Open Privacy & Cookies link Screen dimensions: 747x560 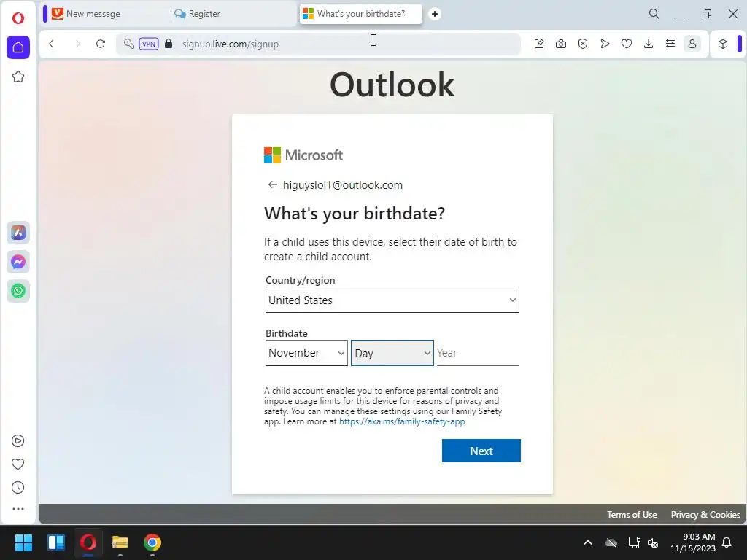pyautogui.click(x=705, y=514)
